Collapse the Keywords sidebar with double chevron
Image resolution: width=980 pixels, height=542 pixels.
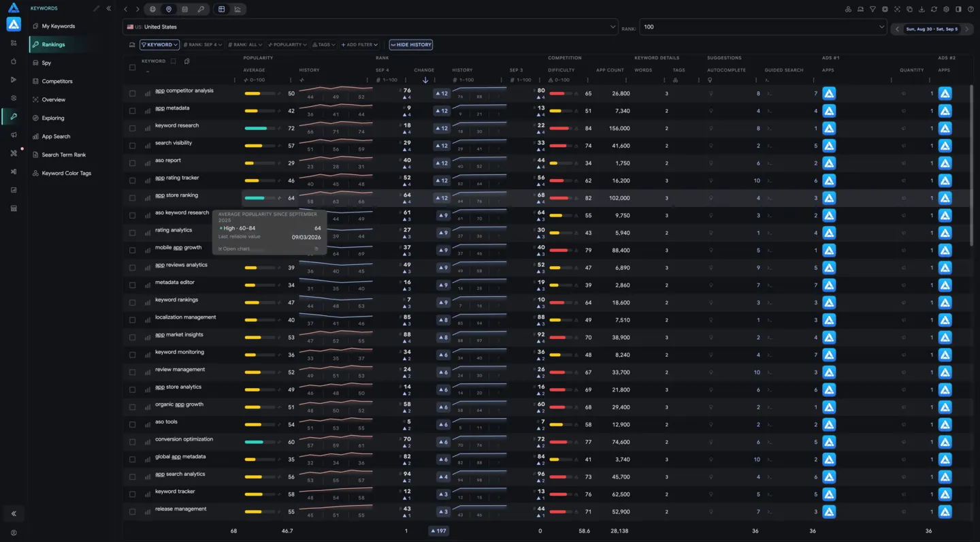[109, 8]
